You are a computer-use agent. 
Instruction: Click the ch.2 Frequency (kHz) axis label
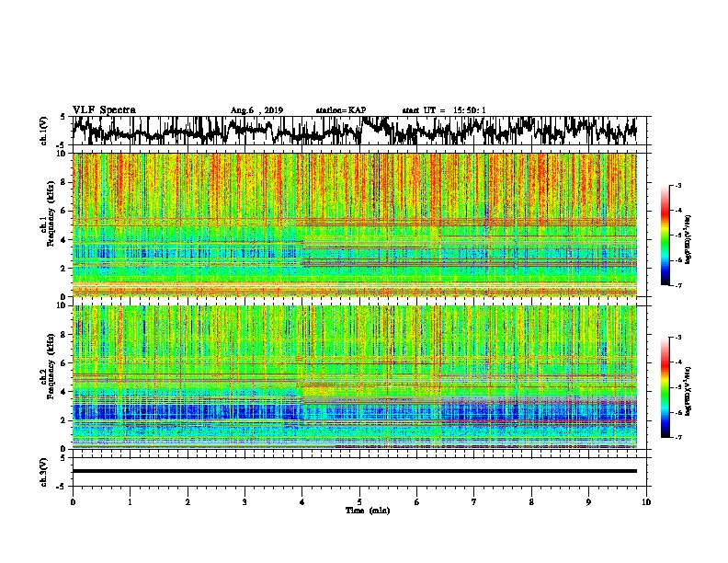(x=49, y=366)
